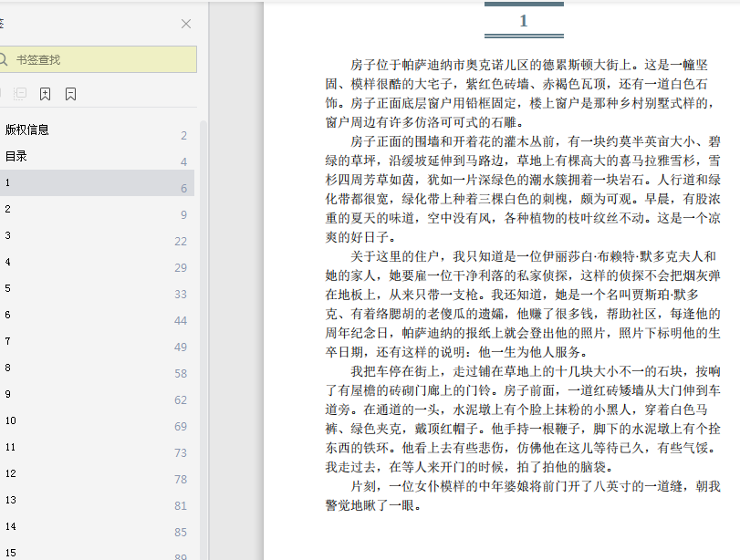Viewport: 740px width, 560px height.
Task: Jump to chapter 14 bookmark
Action: coord(97,526)
